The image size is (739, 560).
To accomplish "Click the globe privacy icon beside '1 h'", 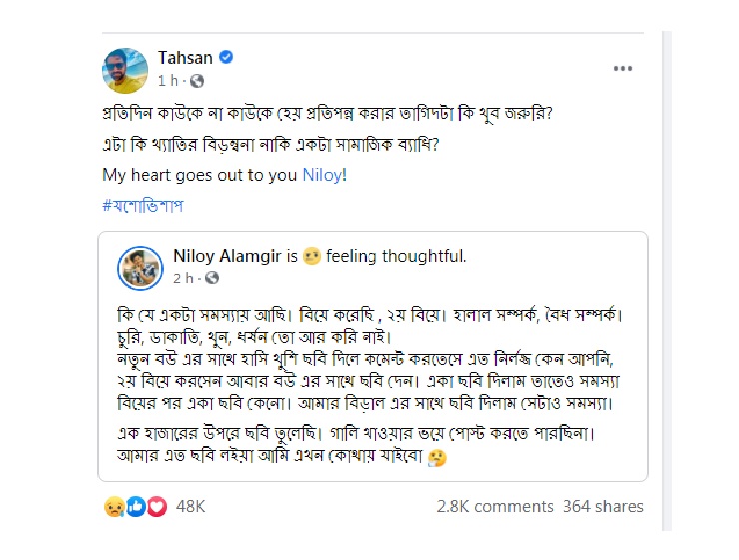I will coord(197,80).
